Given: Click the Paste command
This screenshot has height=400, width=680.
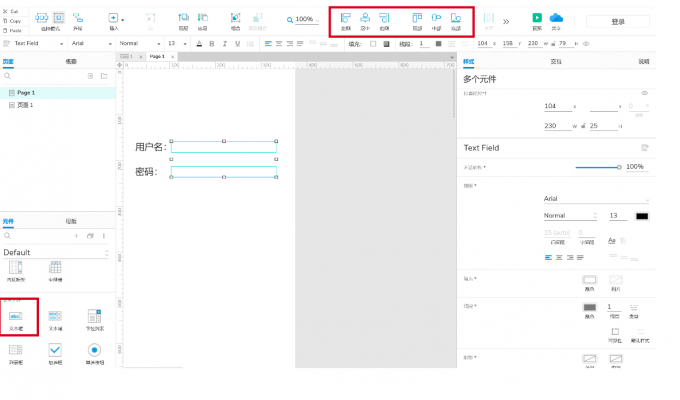Looking at the screenshot, I should [x=12, y=30].
